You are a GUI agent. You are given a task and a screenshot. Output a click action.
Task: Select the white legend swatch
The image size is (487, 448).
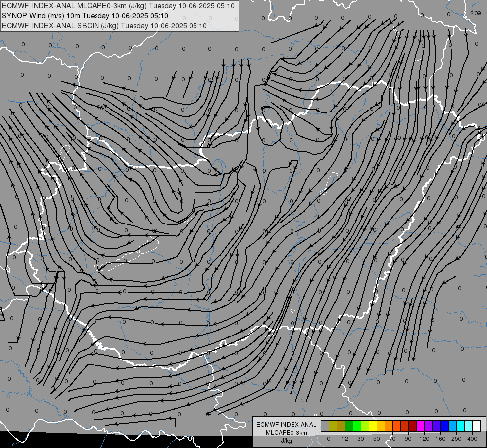(x=476, y=426)
